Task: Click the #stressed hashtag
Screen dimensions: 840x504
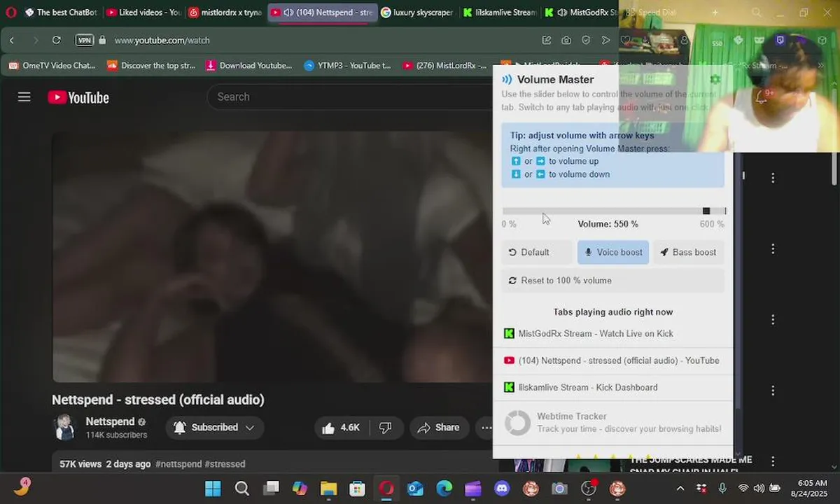Action: pyautogui.click(x=225, y=464)
